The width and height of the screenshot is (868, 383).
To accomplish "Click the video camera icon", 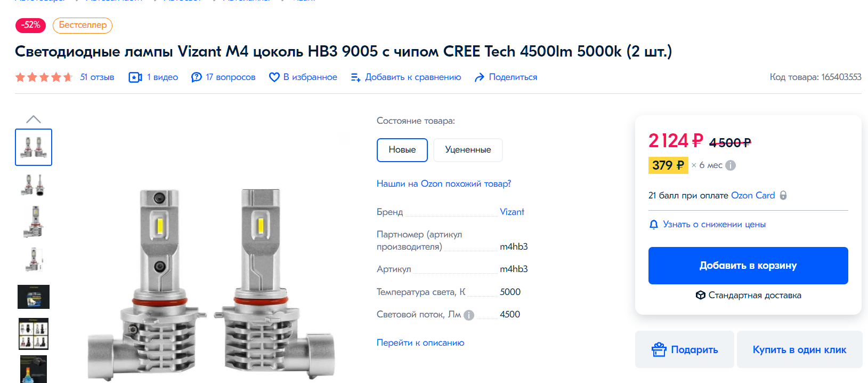I will click(x=135, y=77).
